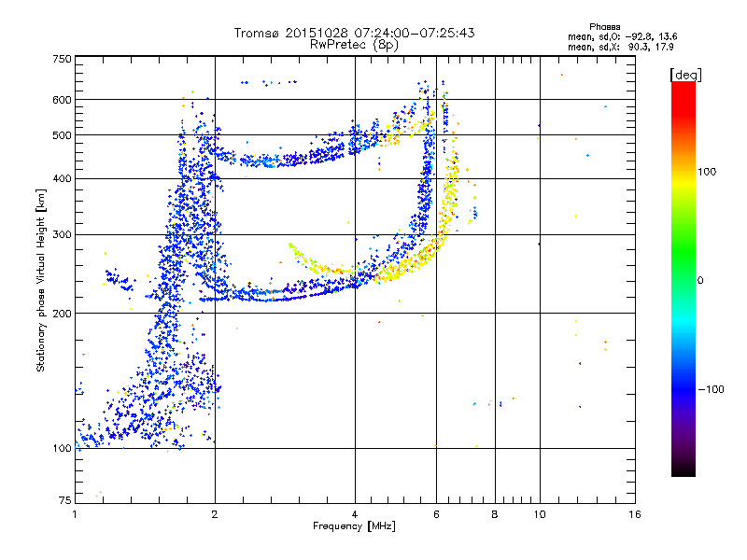Click the '100' colorbar tick label

[707, 172]
